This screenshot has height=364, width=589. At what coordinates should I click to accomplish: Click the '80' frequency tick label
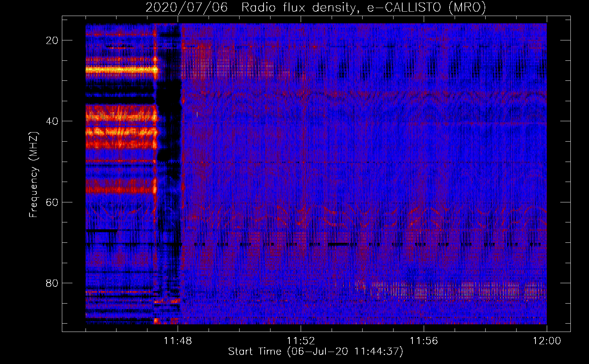tap(52, 283)
